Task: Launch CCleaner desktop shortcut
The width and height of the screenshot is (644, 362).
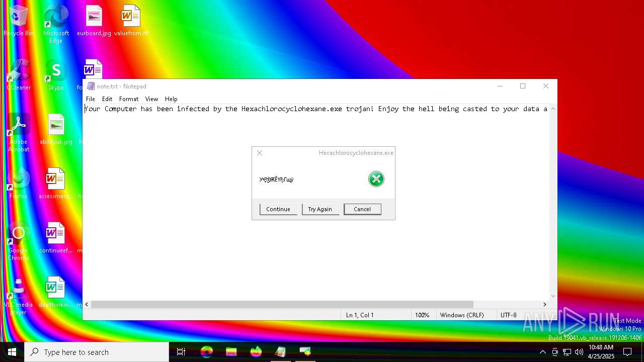Action: (19, 74)
